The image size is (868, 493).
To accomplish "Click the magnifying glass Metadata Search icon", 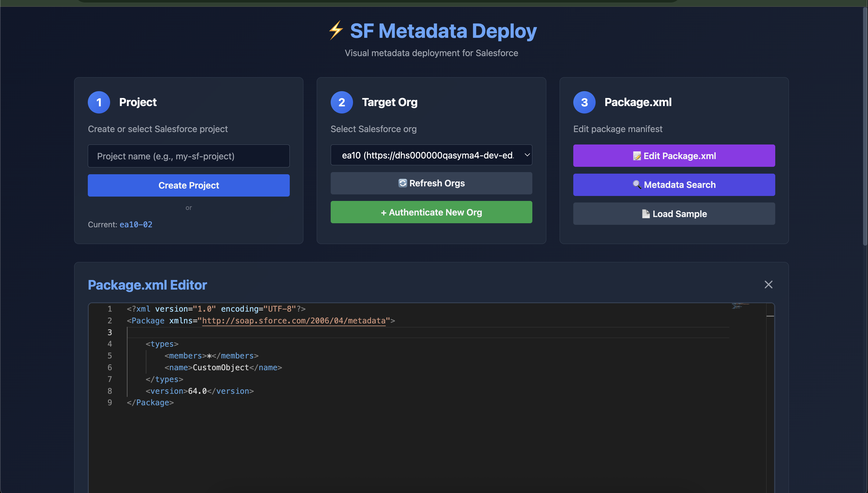I will point(637,185).
